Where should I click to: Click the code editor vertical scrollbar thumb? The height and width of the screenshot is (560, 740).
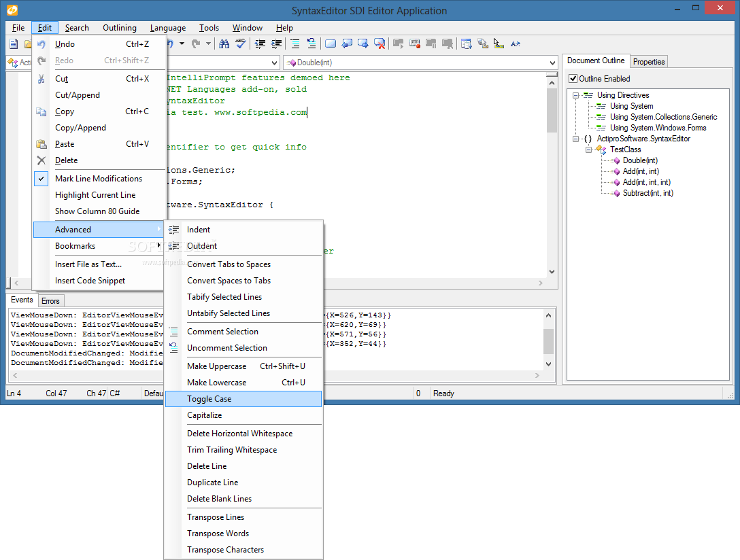tap(552, 110)
